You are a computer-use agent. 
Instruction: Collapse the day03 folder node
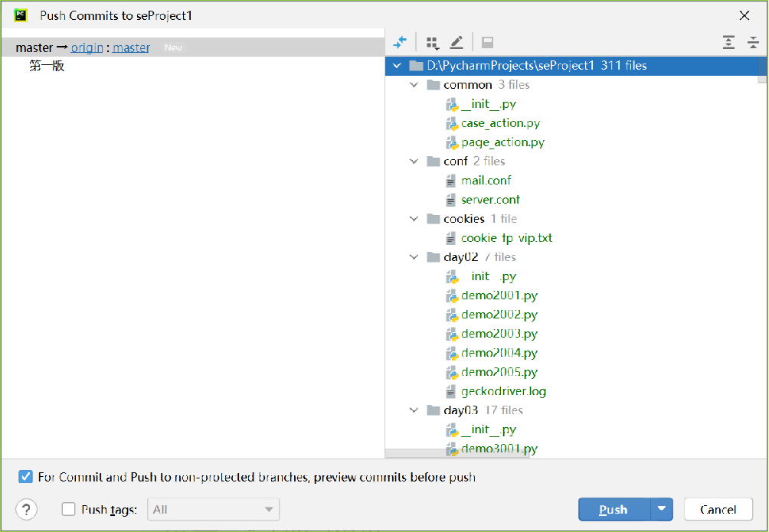414,410
